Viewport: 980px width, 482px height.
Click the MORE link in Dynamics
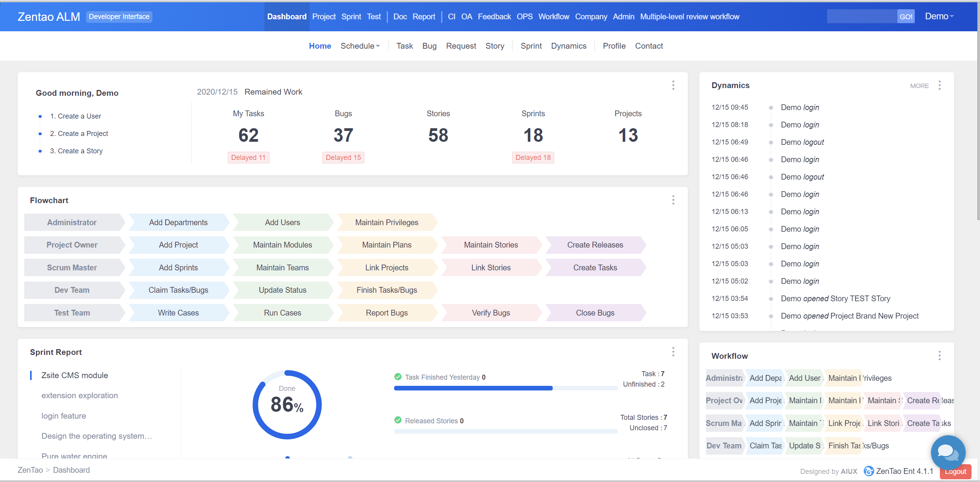919,86
